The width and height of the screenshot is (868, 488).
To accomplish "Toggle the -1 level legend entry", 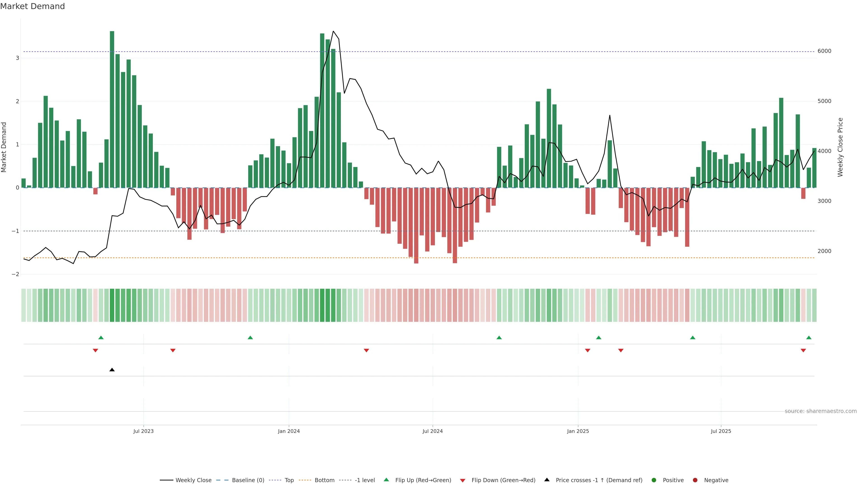I will coord(365,480).
